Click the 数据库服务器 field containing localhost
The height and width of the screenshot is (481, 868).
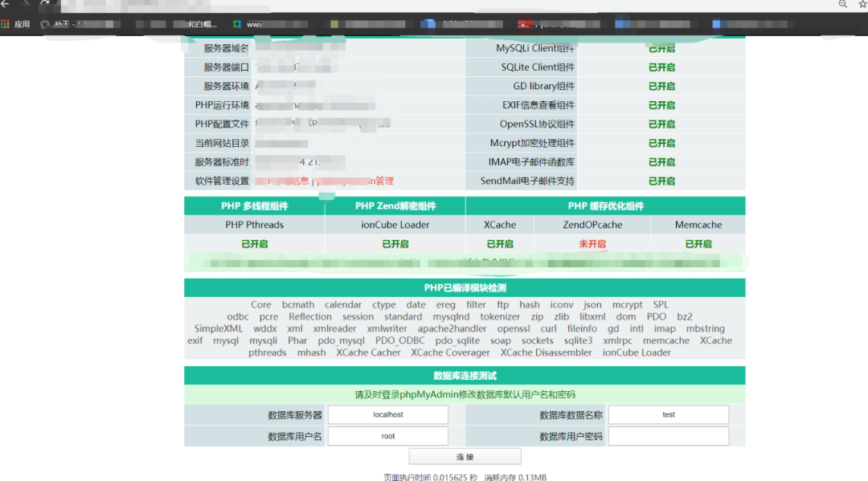pyautogui.click(x=388, y=415)
